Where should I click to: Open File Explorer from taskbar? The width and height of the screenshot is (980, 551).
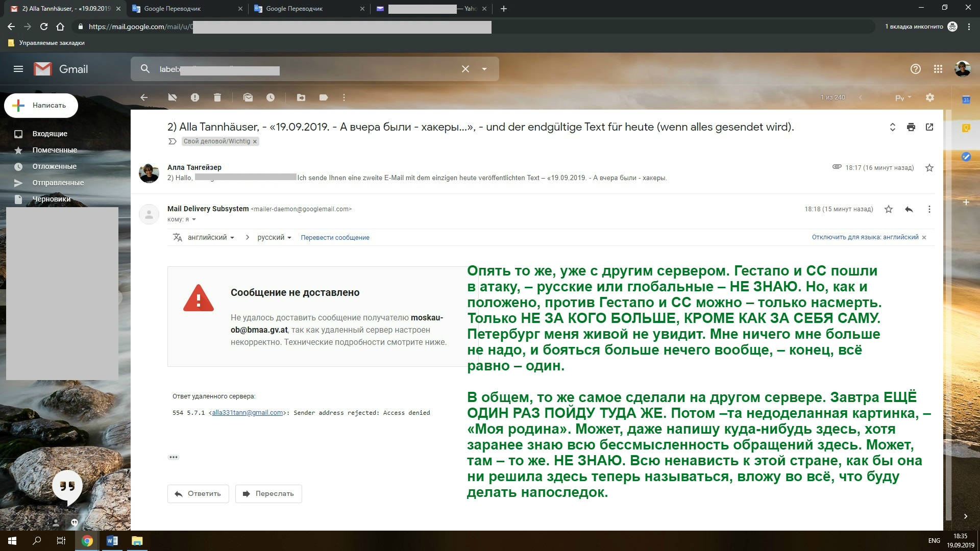137,541
